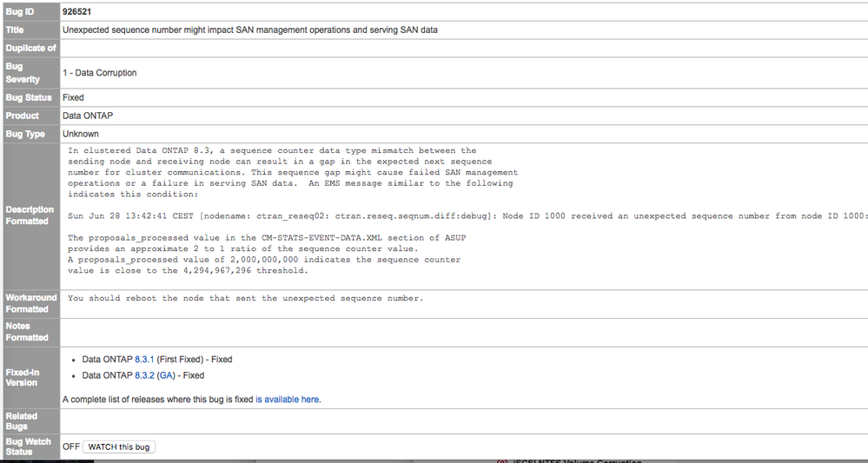Click the Description Formatted row label

(x=30, y=215)
